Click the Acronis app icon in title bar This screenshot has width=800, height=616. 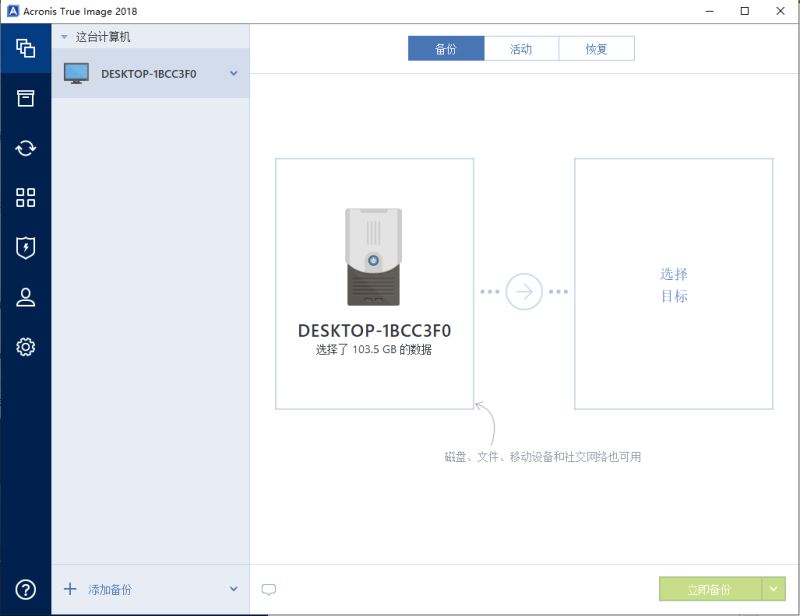[x=13, y=11]
